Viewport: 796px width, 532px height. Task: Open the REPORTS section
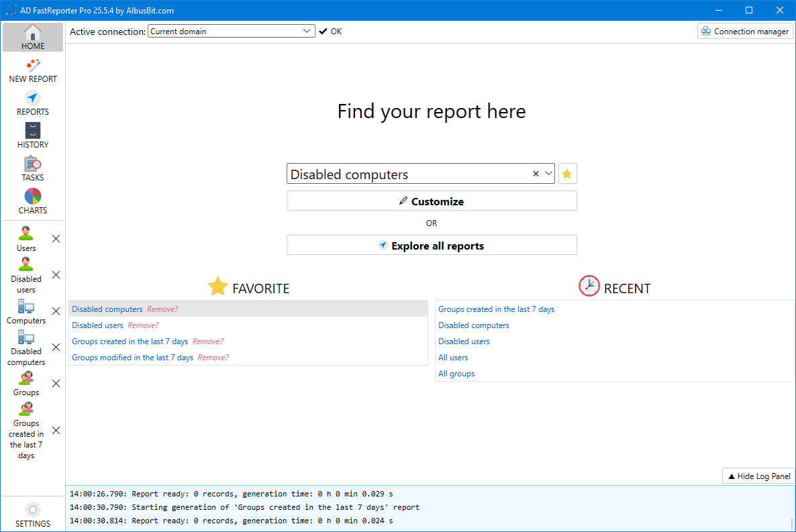(x=33, y=103)
